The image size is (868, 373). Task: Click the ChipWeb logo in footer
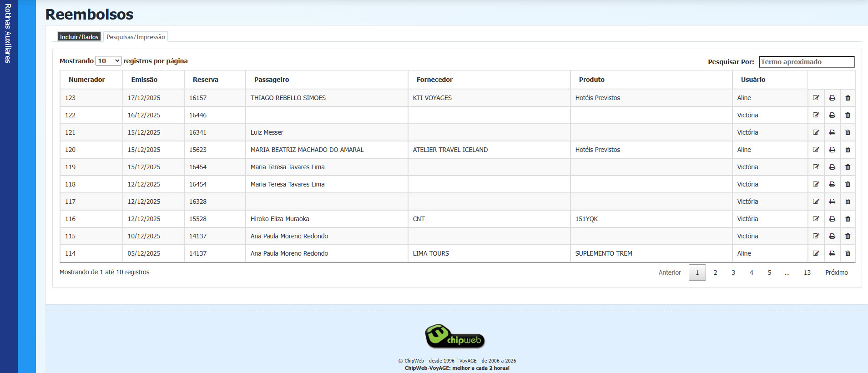pyautogui.click(x=455, y=337)
